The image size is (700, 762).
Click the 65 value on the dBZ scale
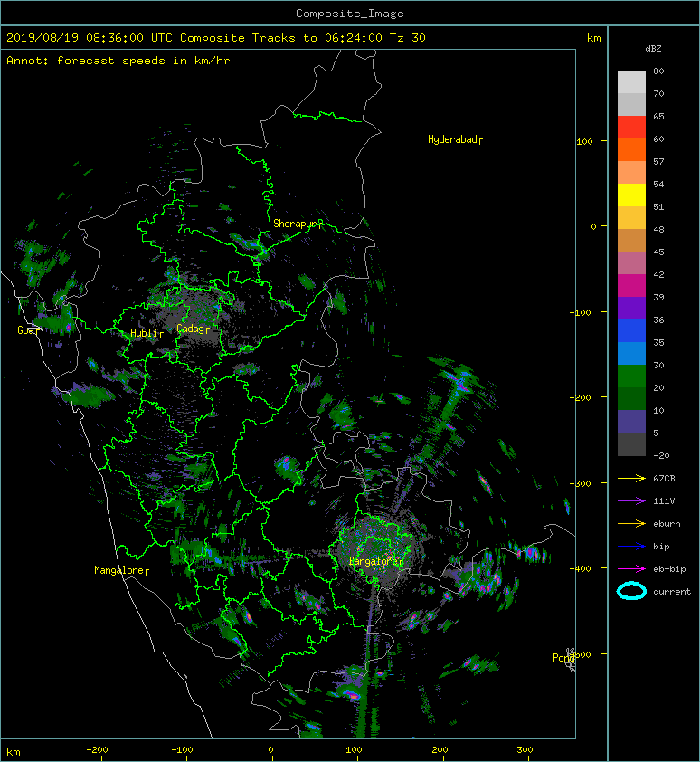pyautogui.click(x=658, y=116)
